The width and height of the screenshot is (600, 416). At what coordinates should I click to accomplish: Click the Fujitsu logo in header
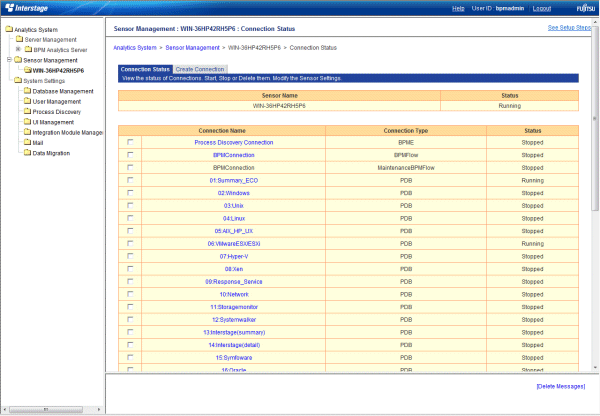(586, 8)
